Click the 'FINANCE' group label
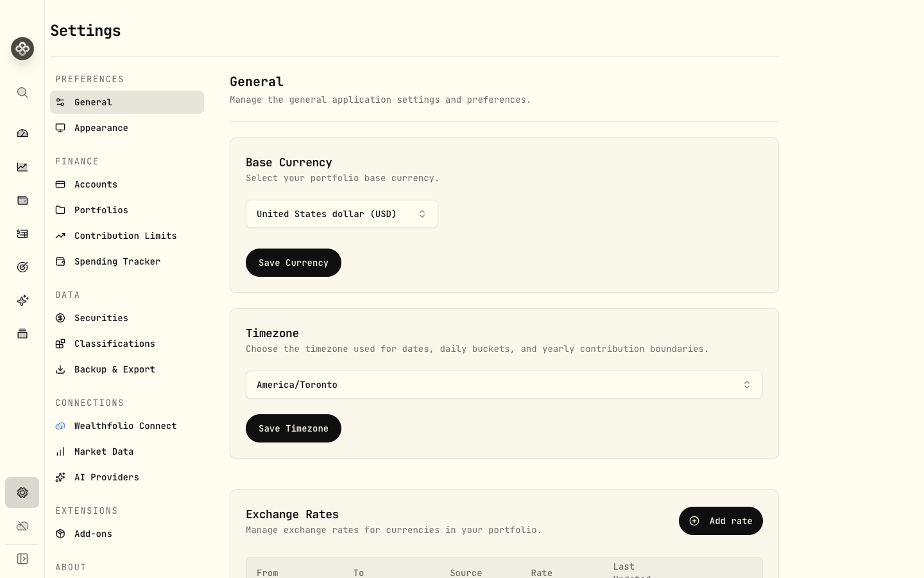 [x=77, y=161]
